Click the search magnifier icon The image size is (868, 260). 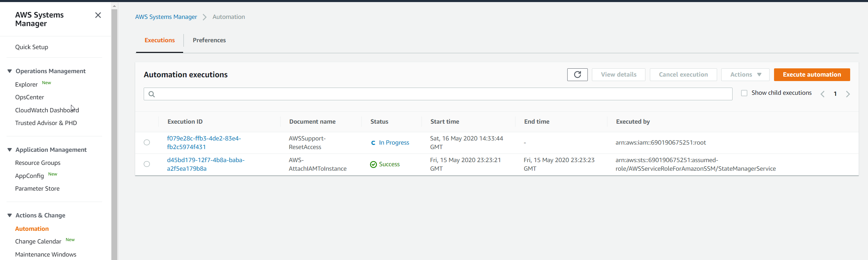tap(152, 94)
